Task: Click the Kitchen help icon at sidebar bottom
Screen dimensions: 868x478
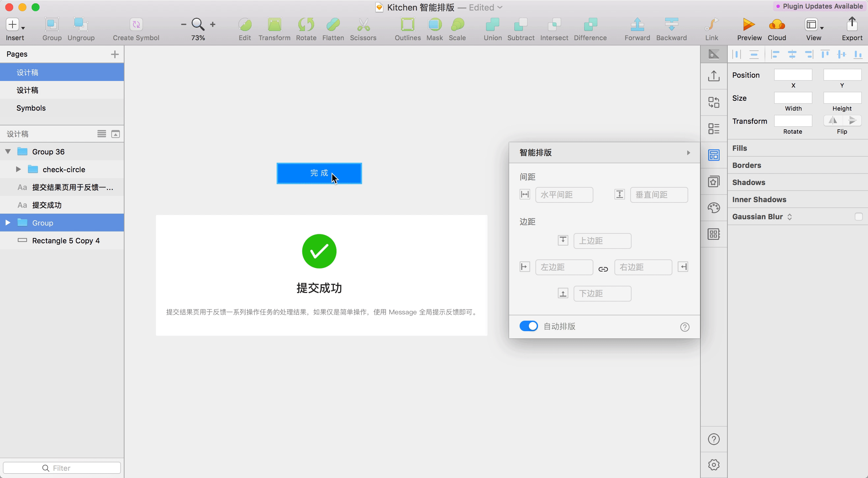Action: (x=714, y=439)
